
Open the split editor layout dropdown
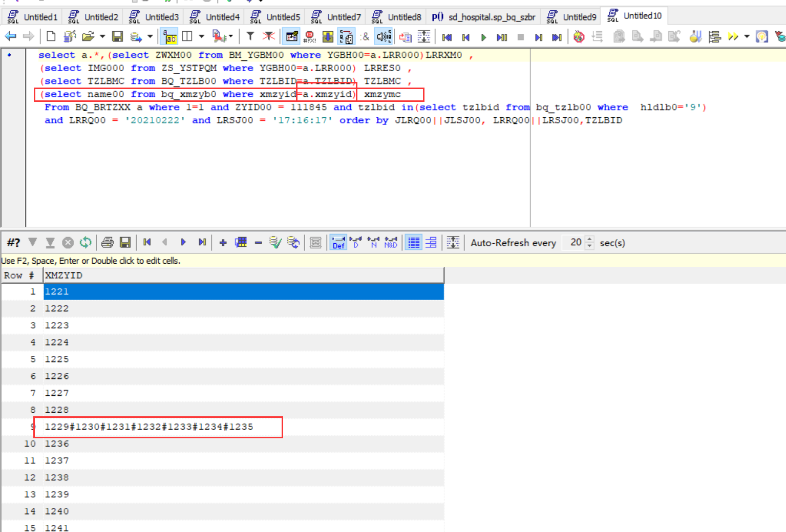click(201, 36)
